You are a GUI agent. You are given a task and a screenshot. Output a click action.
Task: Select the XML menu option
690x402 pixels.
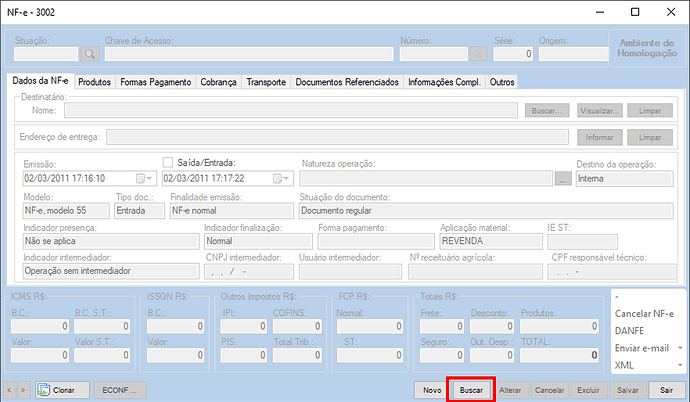pos(624,365)
